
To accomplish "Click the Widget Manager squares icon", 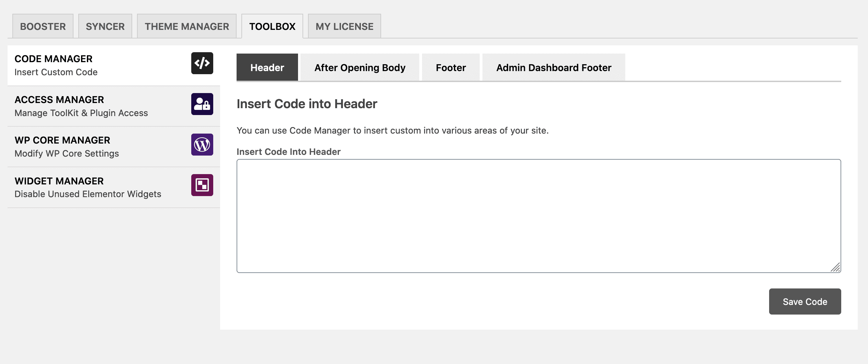I will 202,185.
